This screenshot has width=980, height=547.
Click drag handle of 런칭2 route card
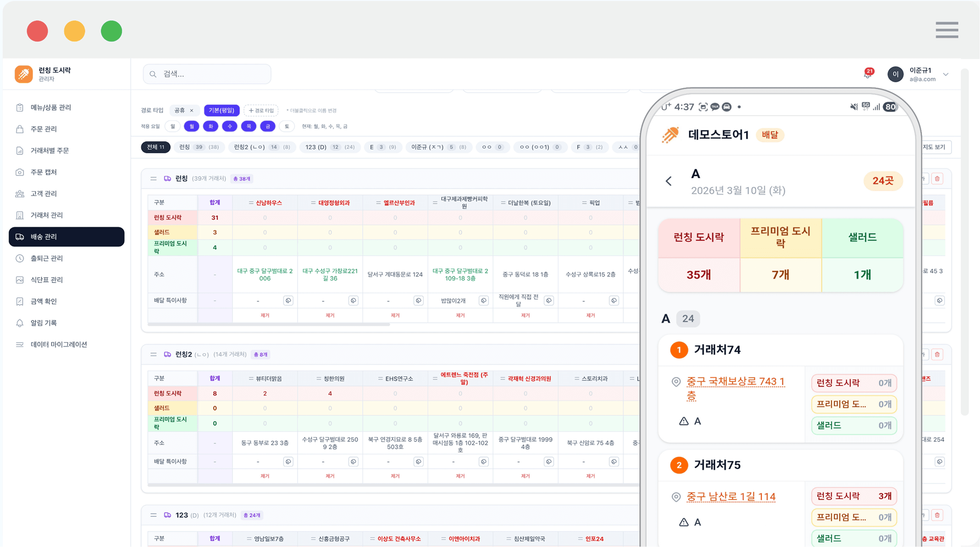click(x=153, y=355)
